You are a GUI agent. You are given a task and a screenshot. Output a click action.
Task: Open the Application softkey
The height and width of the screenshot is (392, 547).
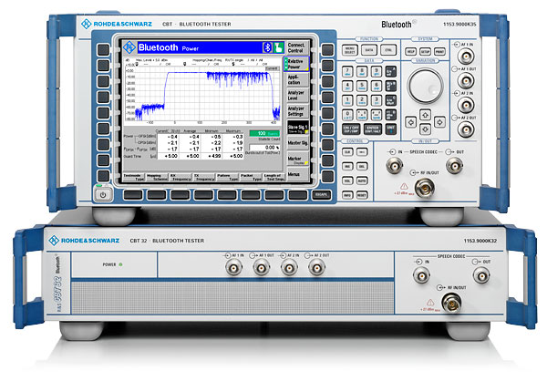[297, 79]
